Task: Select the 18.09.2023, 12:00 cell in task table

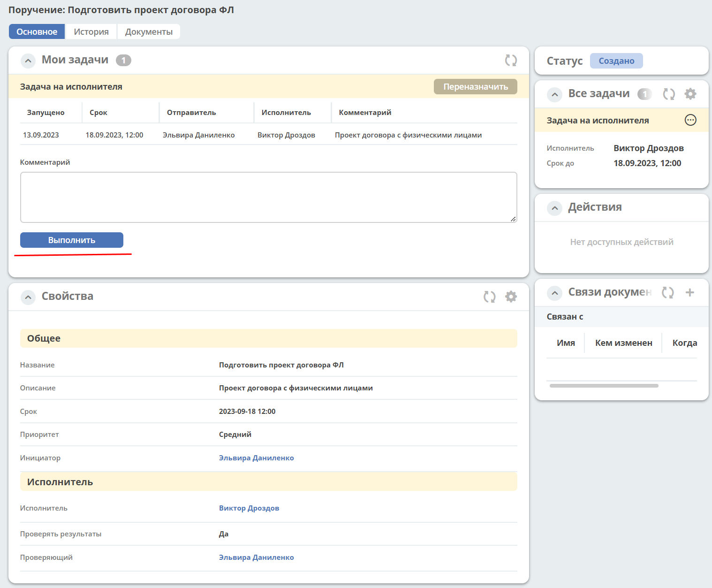Action: (114, 135)
